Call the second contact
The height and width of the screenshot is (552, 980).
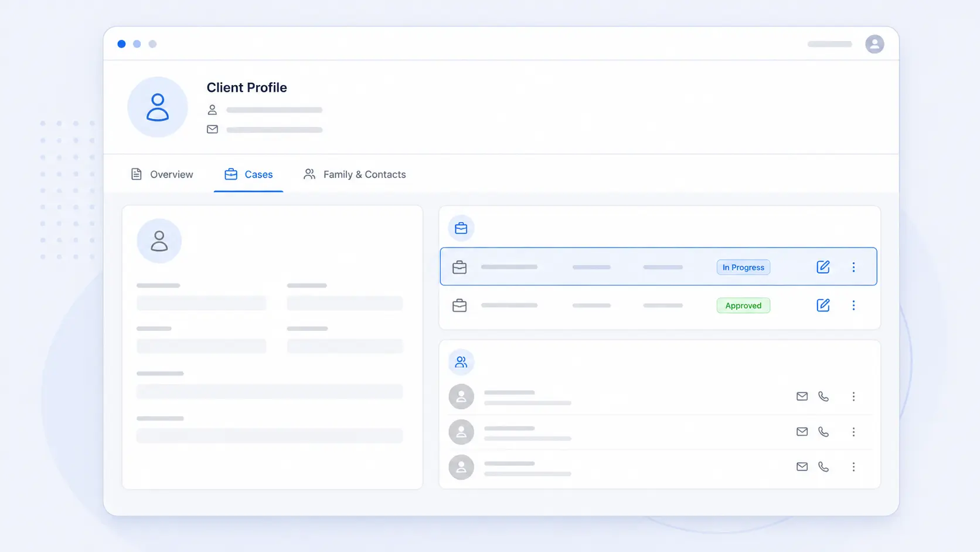point(824,432)
